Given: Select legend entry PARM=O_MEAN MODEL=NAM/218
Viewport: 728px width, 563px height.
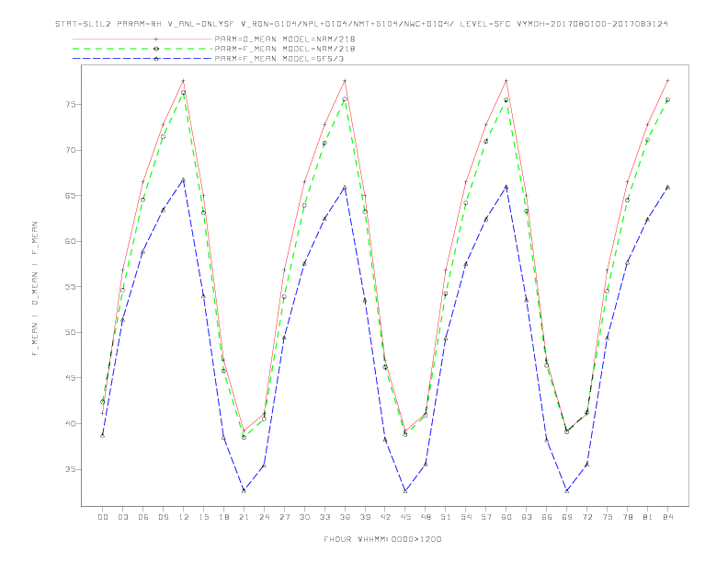Looking at the screenshot, I should click(x=285, y=39).
